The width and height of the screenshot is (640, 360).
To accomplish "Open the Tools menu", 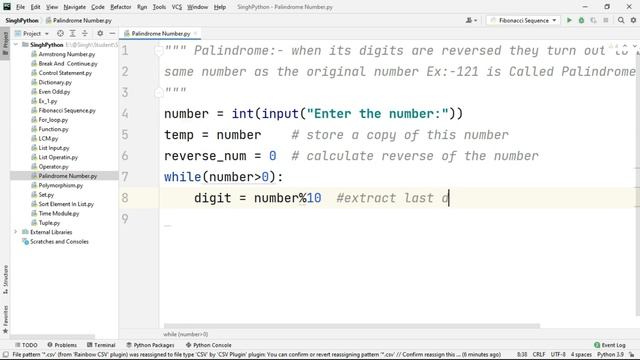I will tap(159, 7).
